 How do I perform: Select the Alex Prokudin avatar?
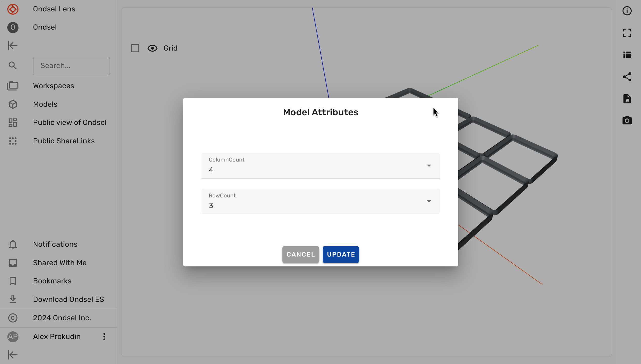(13, 336)
